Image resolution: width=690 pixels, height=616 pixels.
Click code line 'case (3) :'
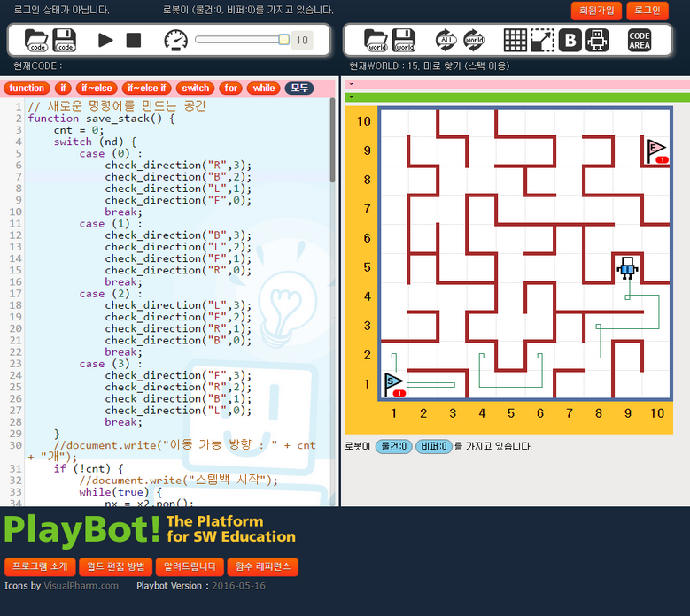click(111, 364)
